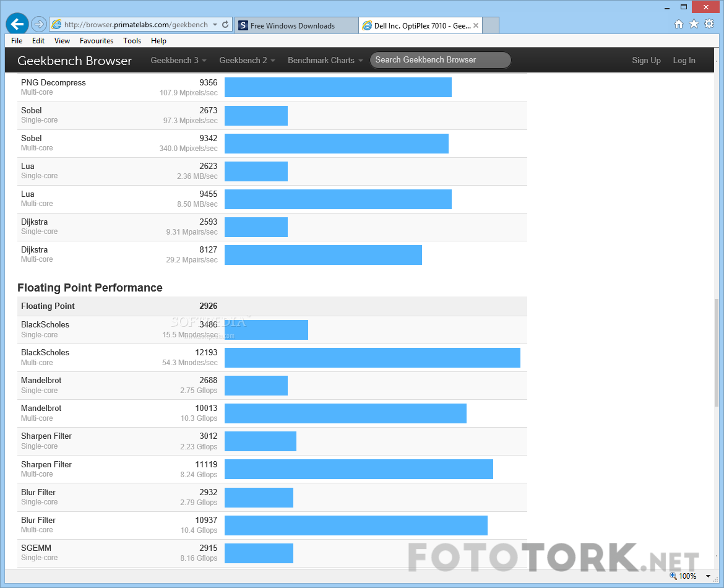The image size is (724, 588).
Task: Click the Sign Up link
Action: coord(646,60)
